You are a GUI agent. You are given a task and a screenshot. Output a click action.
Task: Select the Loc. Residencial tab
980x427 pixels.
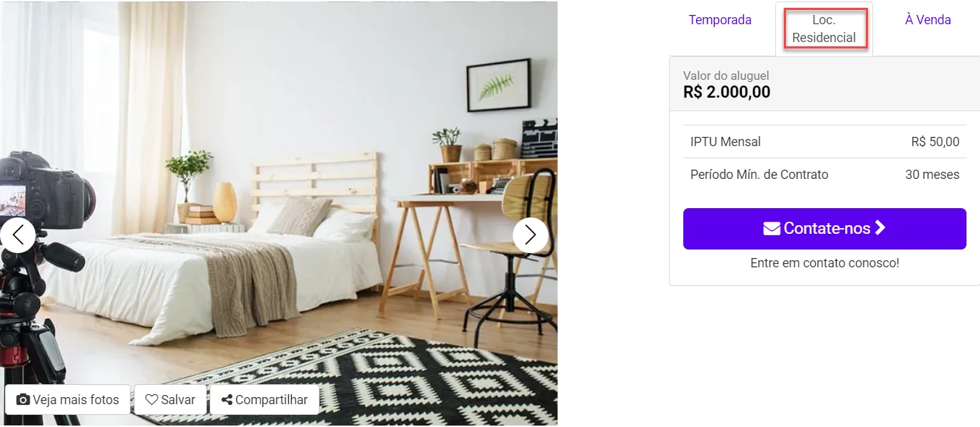824,29
